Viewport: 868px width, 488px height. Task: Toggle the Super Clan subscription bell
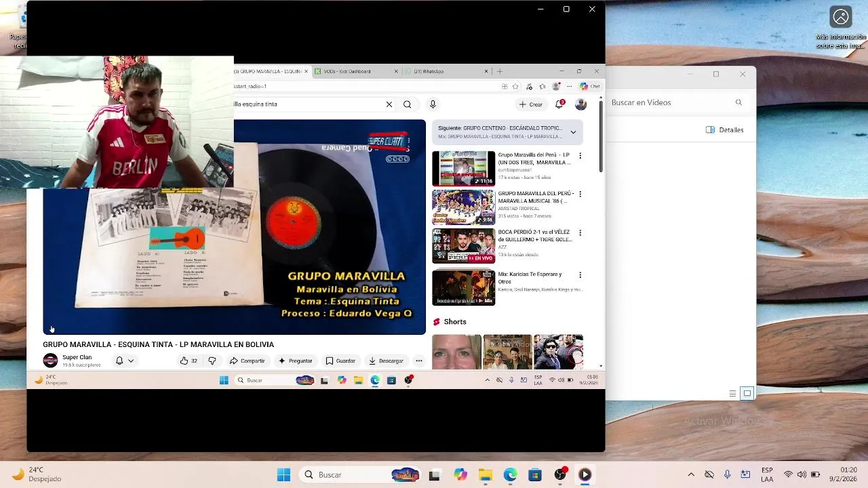pos(119,361)
